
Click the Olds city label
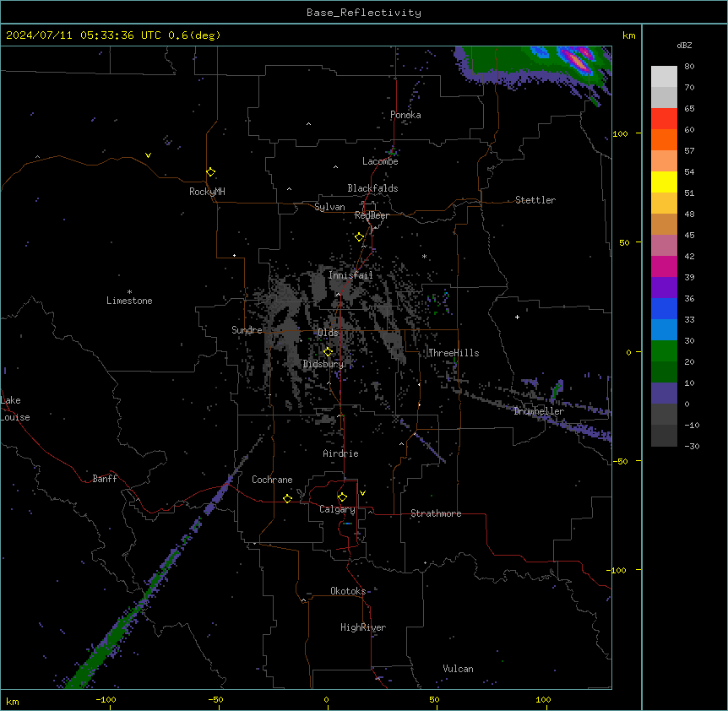(328, 333)
